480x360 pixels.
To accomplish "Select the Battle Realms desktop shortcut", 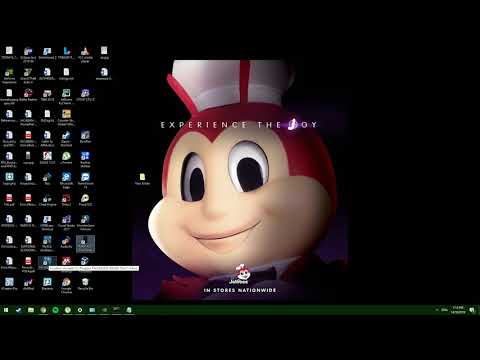I will tap(28, 95).
